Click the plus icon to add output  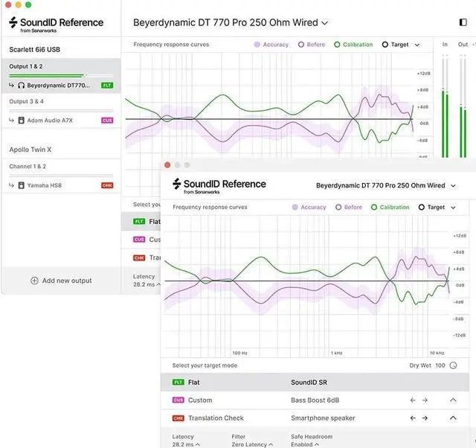point(34,281)
